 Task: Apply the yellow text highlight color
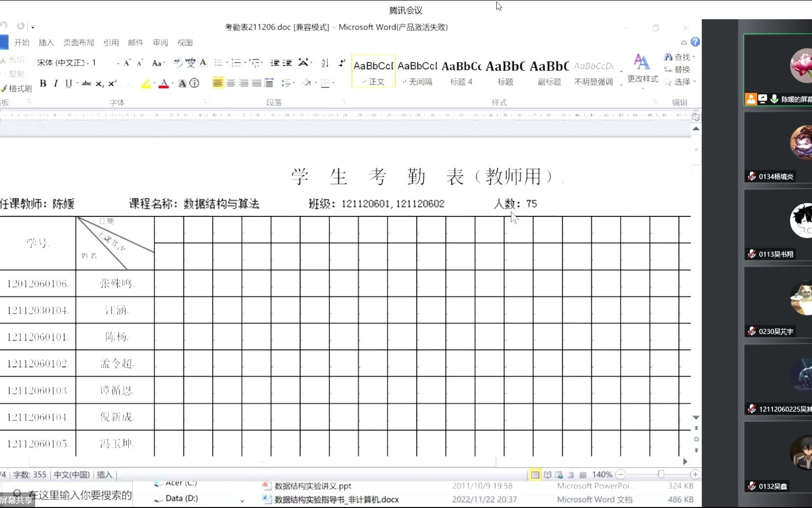(x=145, y=84)
